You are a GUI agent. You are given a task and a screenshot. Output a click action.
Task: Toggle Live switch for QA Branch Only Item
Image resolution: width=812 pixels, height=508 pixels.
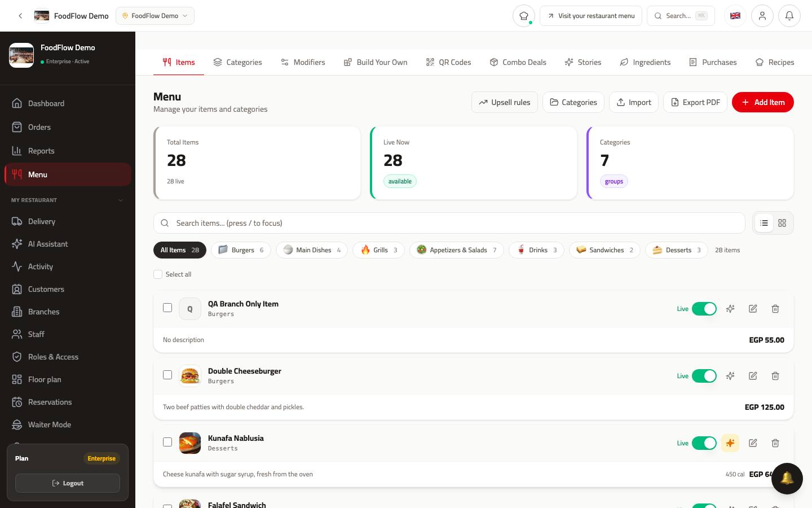[x=704, y=309]
